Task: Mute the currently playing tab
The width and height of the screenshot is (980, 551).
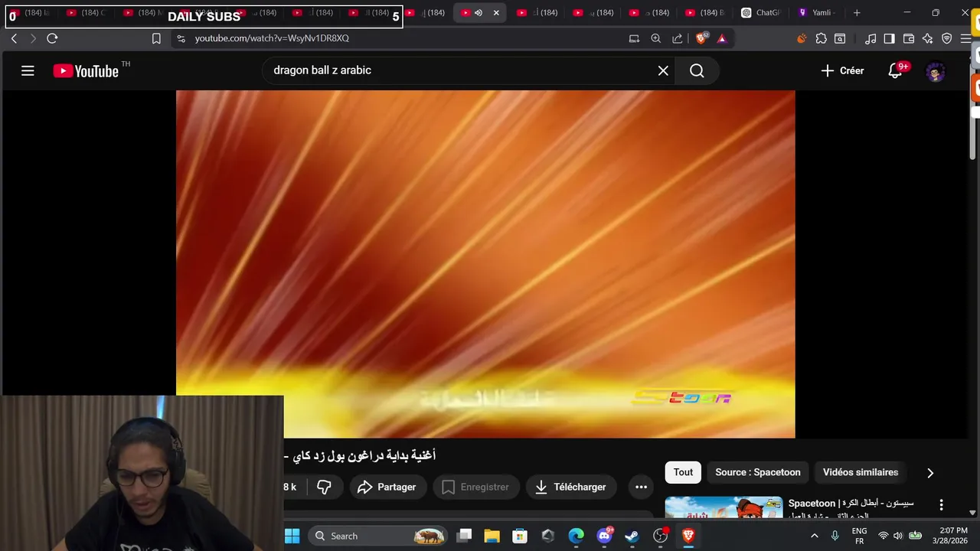Action: click(479, 12)
